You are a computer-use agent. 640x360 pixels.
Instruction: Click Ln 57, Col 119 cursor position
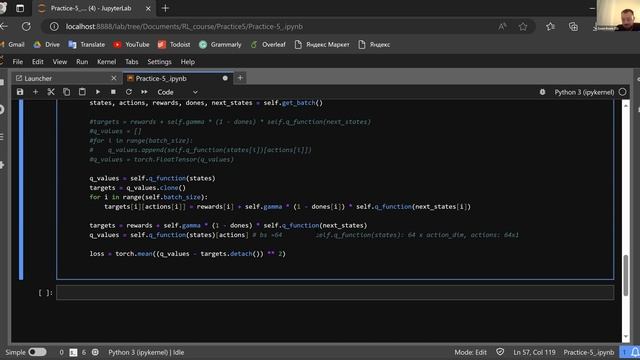(534, 352)
